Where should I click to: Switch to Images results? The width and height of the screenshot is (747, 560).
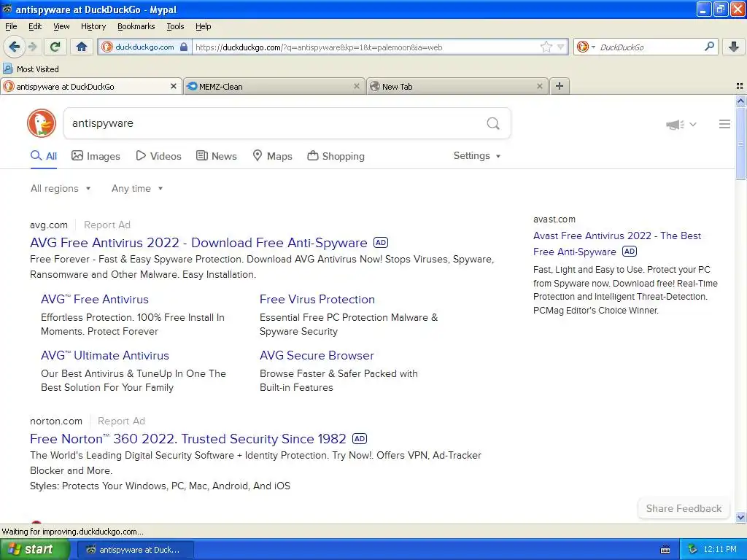(96, 156)
